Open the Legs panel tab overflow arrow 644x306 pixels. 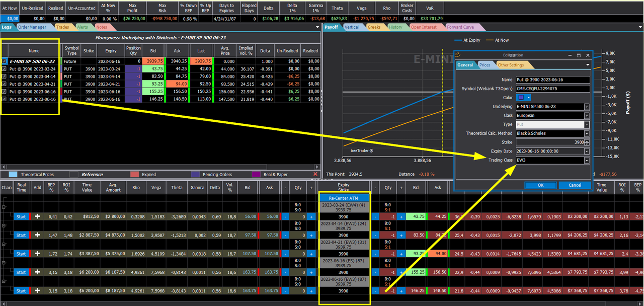click(316, 27)
